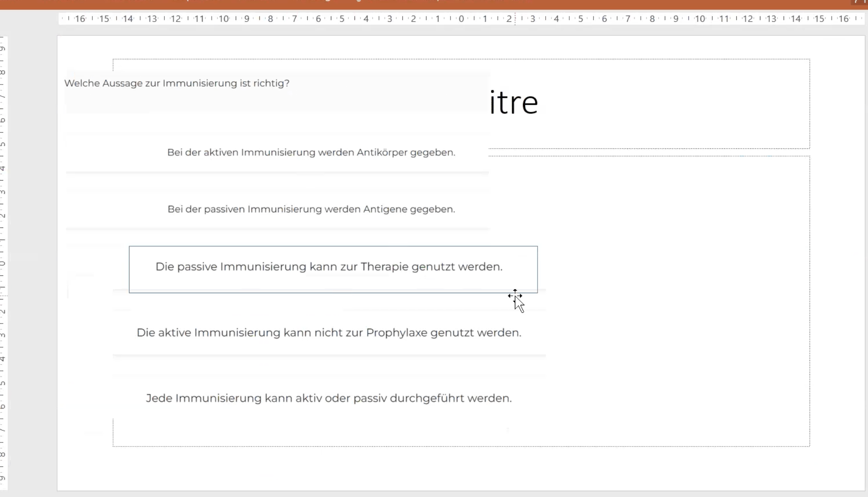Click the 0 mark on the horizontal ruler
Image resolution: width=868 pixels, height=497 pixels.
(461, 19)
